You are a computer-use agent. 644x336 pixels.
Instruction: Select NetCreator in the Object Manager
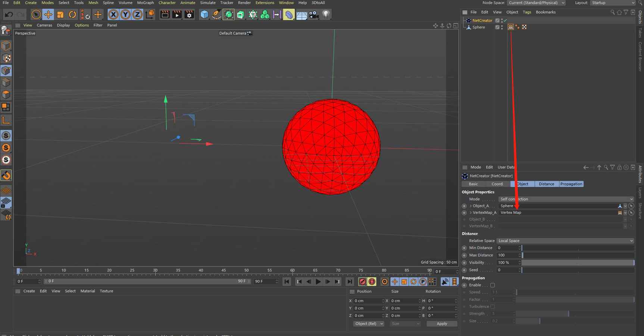(x=482, y=21)
